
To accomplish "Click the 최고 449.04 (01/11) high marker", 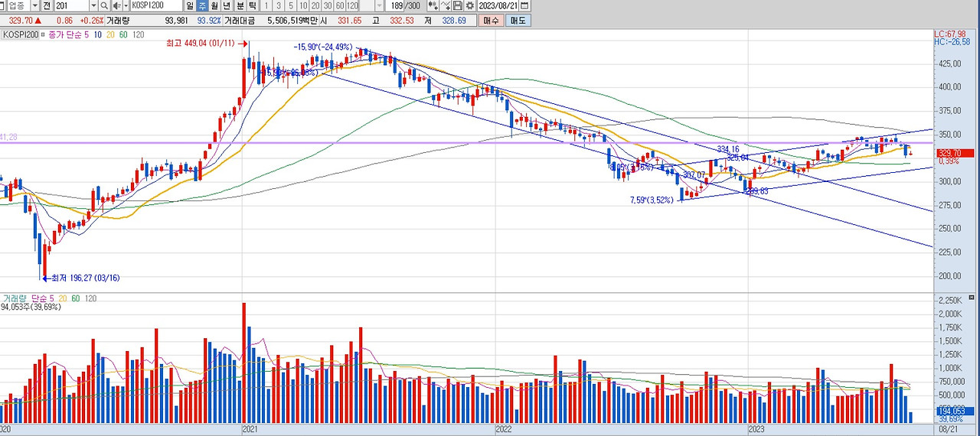I will click(x=206, y=44).
